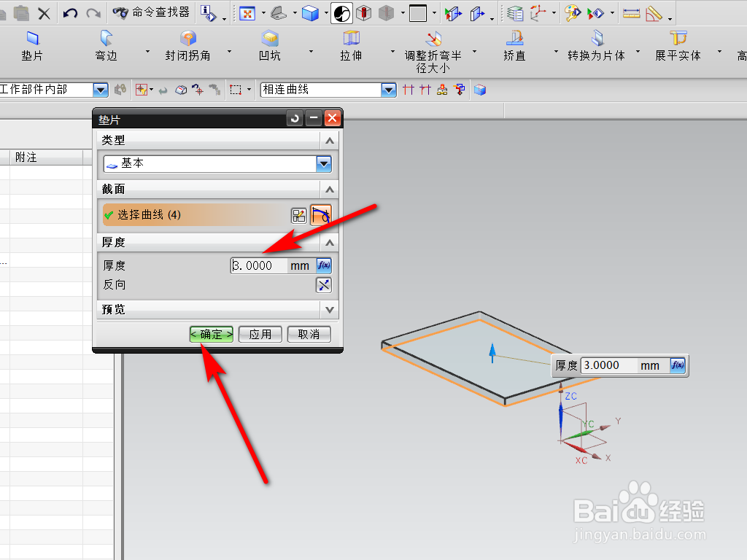Select the 调整折弯半径大小 tool
Viewport: 747px width, 560px height.
coord(433,52)
